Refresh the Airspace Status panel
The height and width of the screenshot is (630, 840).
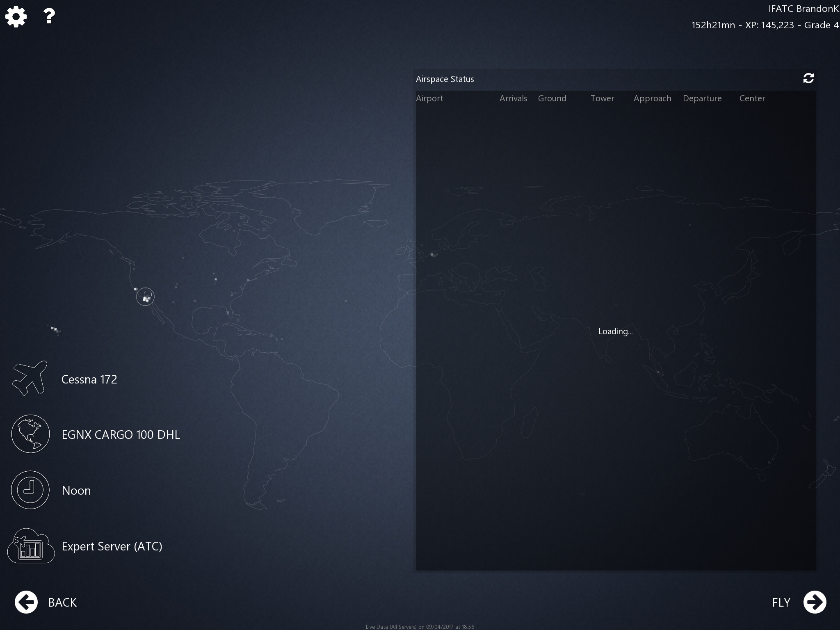click(808, 78)
